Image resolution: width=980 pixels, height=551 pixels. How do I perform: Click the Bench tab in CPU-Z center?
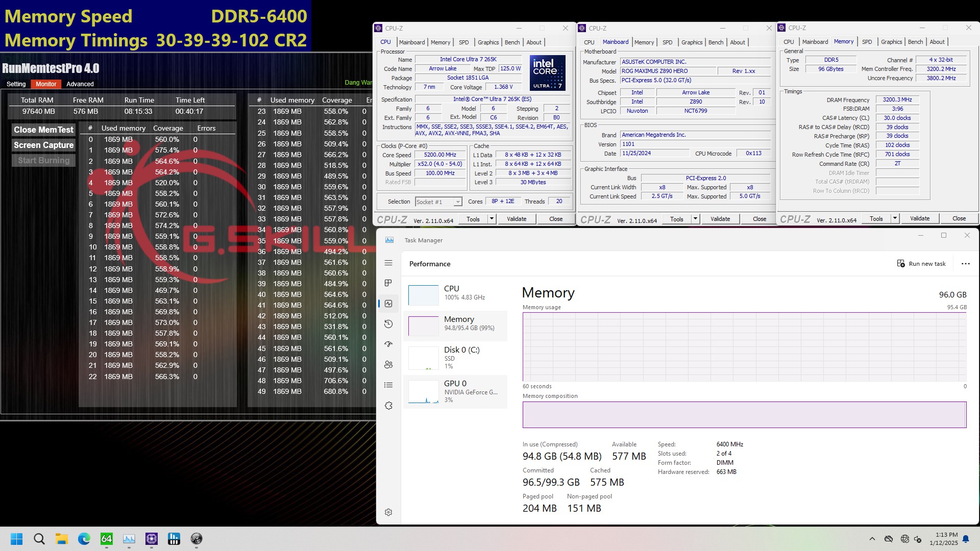[x=716, y=42]
